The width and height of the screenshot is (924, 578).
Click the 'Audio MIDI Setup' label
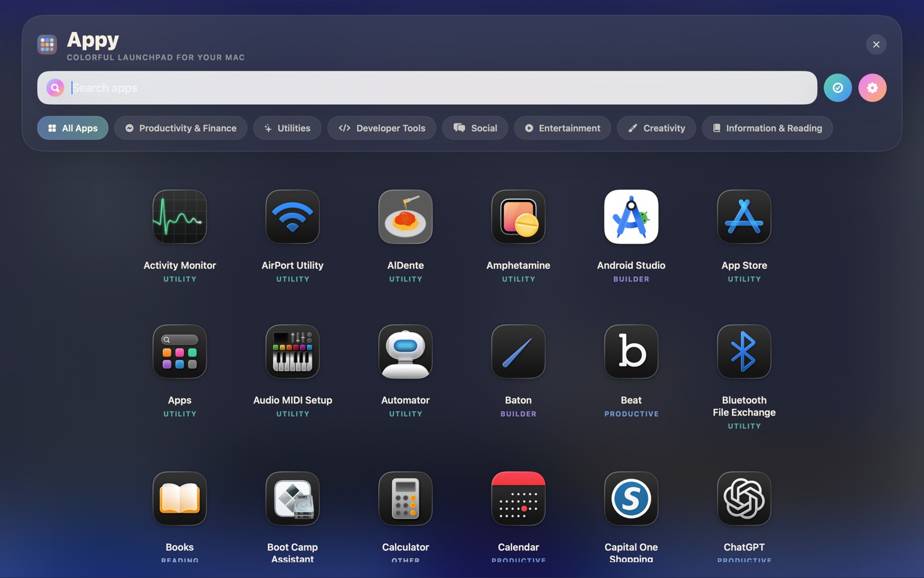(293, 400)
